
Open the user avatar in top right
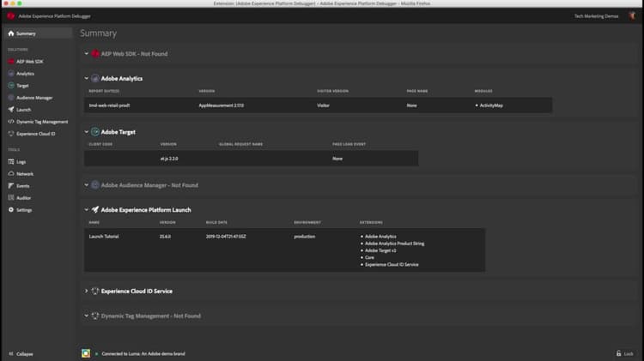pyautogui.click(x=632, y=15)
